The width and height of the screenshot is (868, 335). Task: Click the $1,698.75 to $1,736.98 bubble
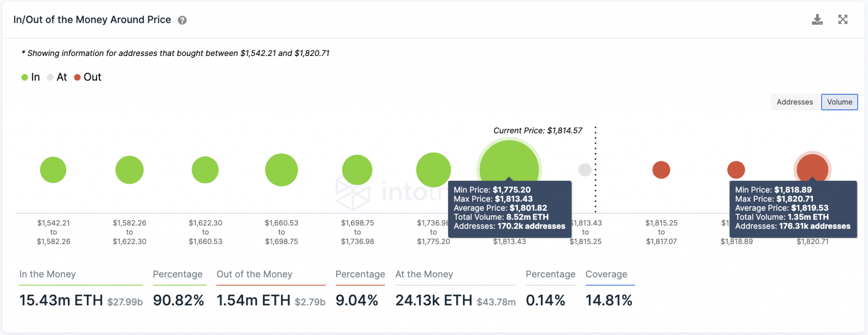point(357,170)
